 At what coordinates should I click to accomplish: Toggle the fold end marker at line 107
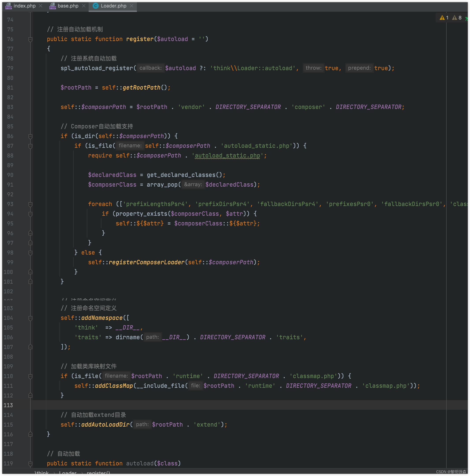click(x=30, y=347)
